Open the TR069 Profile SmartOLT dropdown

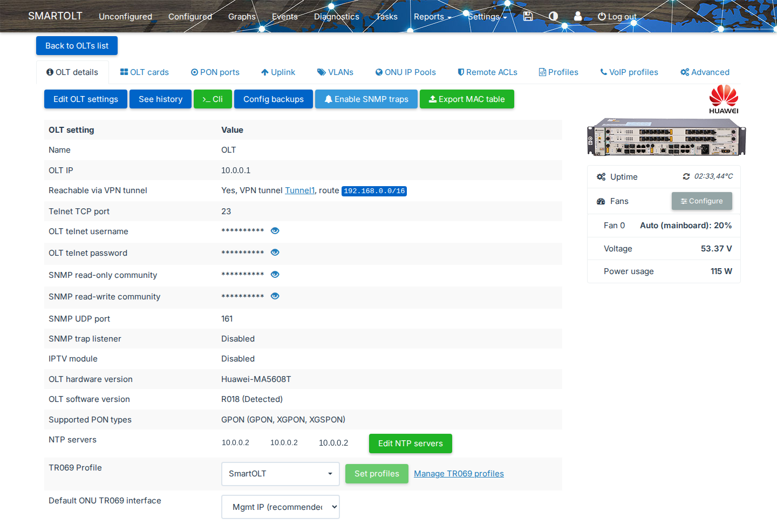pyautogui.click(x=281, y=474)
